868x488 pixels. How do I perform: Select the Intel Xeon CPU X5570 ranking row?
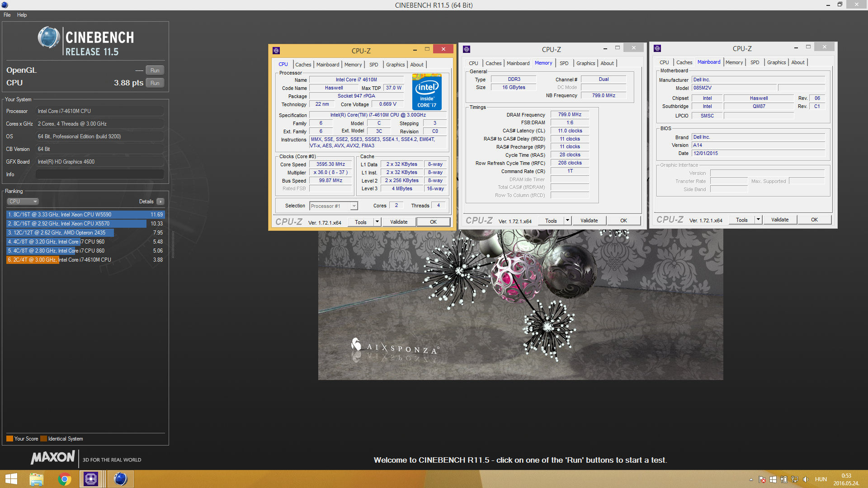click(85, 224)
